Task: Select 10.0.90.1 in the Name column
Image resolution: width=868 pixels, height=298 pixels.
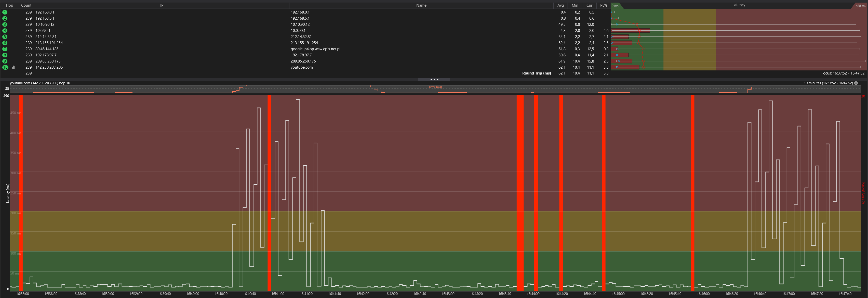Action: click(298, 30)
